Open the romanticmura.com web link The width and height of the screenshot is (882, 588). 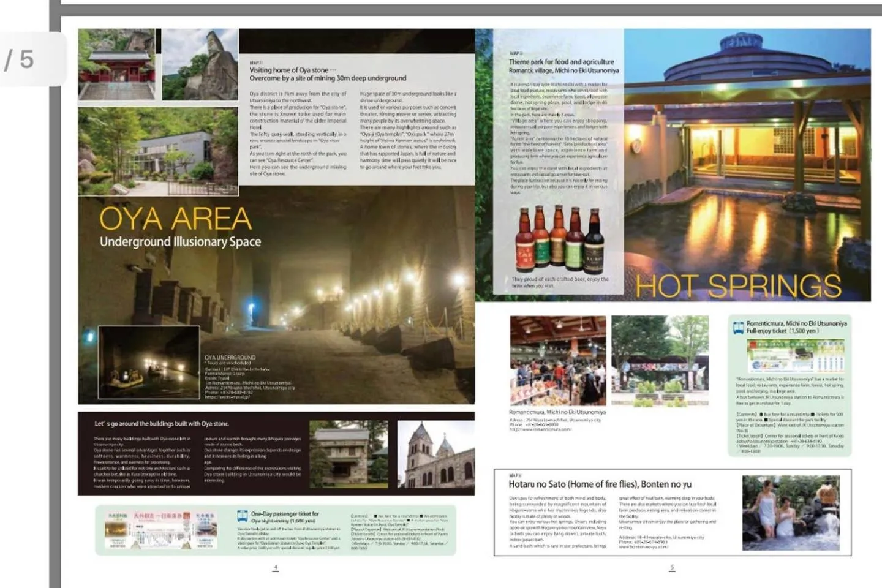(540, 429)
